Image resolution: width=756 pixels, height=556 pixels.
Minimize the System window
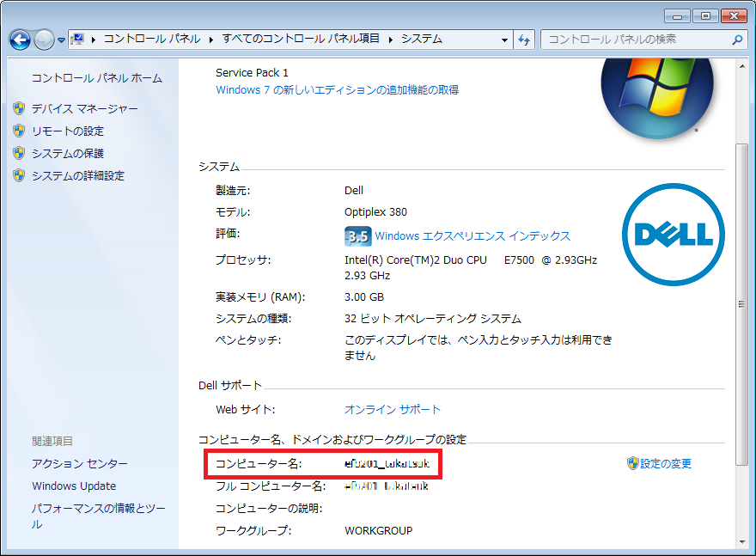[x=677, y=16]
